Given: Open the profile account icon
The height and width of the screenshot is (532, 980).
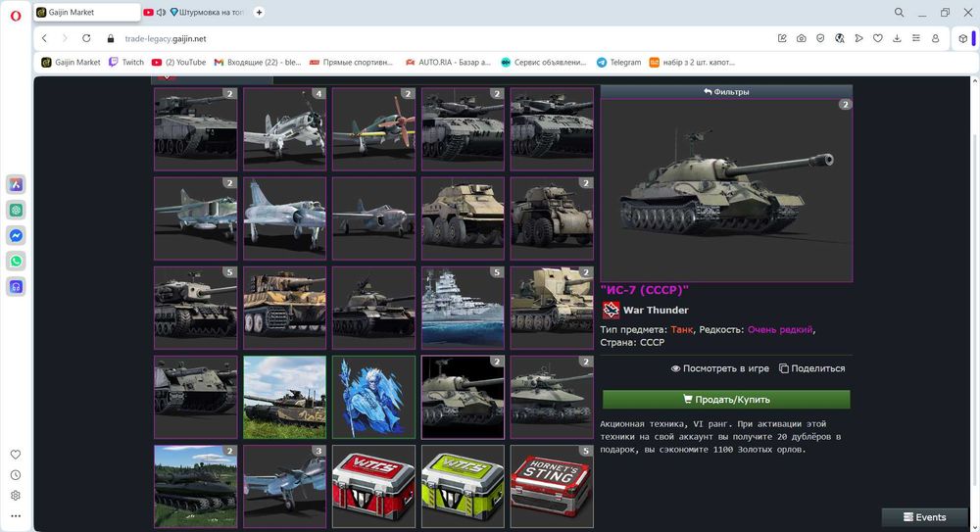Looking at the screenshot, I should tap(936, 38).
